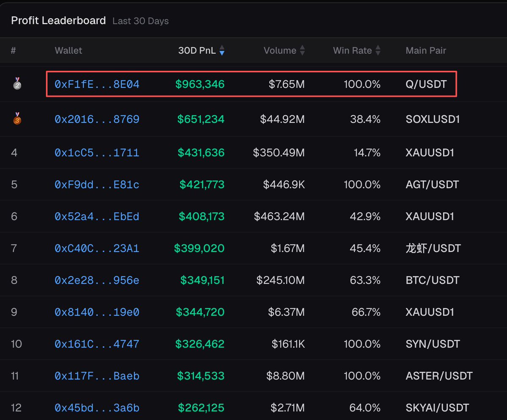
Task: Select the $399,020 PnL value
Action: click(199, 248)
